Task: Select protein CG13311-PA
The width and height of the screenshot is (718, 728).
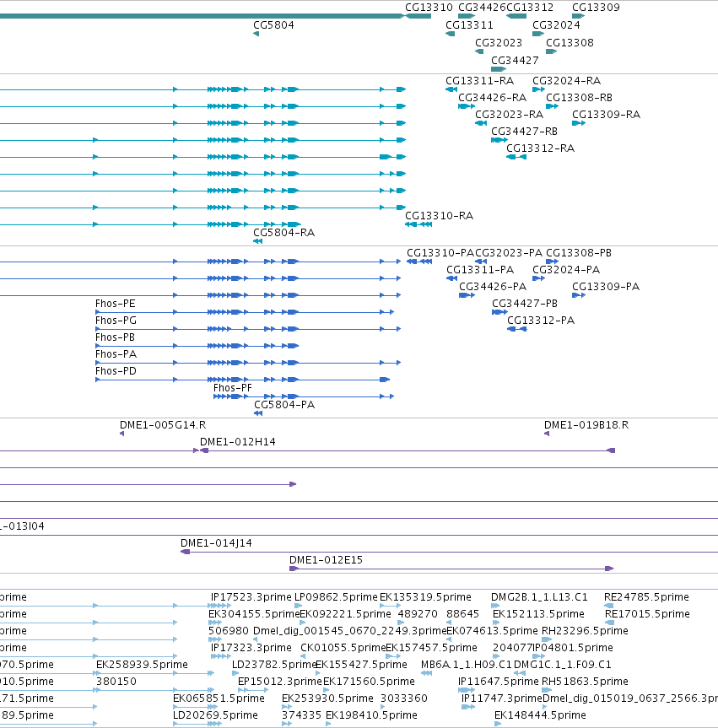Action: pyautogui.click(x=480, y=270)
